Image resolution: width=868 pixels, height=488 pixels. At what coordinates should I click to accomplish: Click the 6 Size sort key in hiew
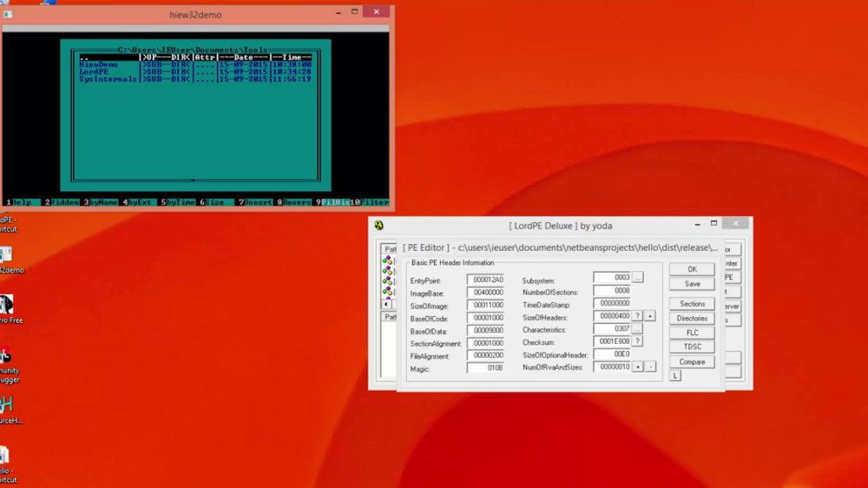216,202
